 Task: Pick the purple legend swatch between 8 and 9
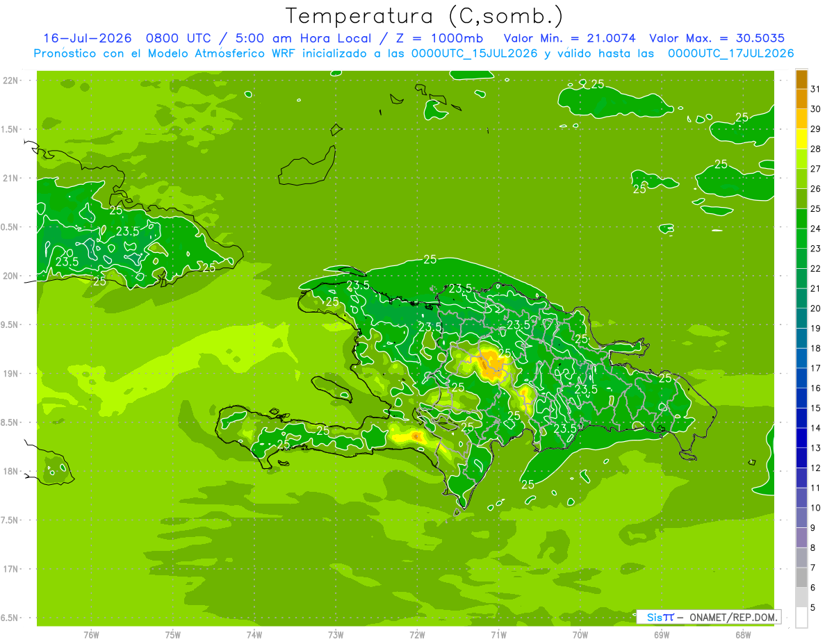tap(801, 538)
